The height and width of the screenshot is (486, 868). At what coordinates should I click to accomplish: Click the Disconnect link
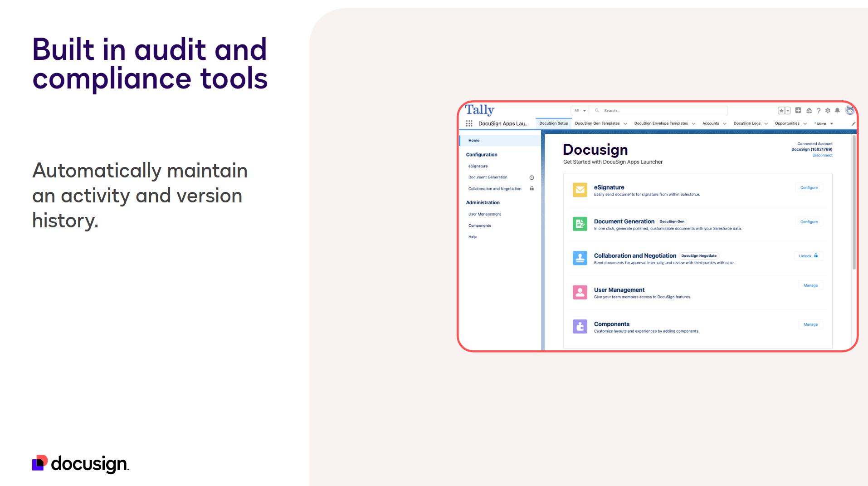pos(822,155)
